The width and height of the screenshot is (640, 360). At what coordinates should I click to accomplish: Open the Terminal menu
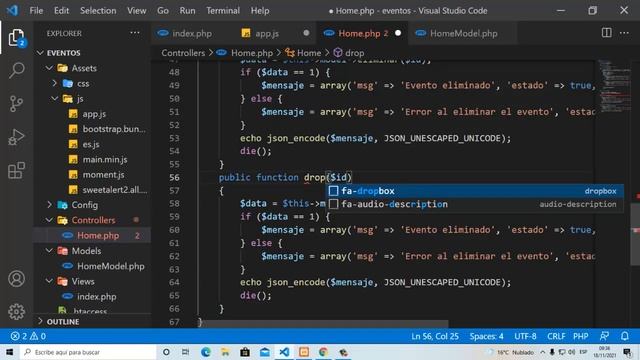pyautogui.click(x=222, y=10)
